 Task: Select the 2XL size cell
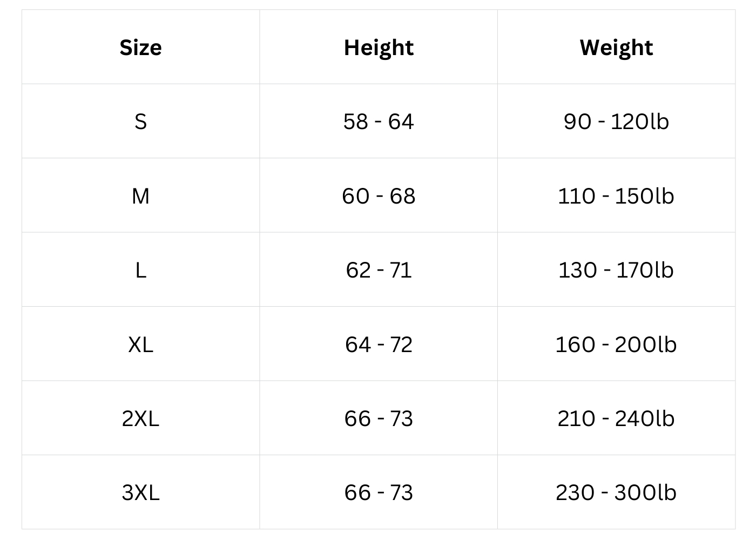click(140, 418)
